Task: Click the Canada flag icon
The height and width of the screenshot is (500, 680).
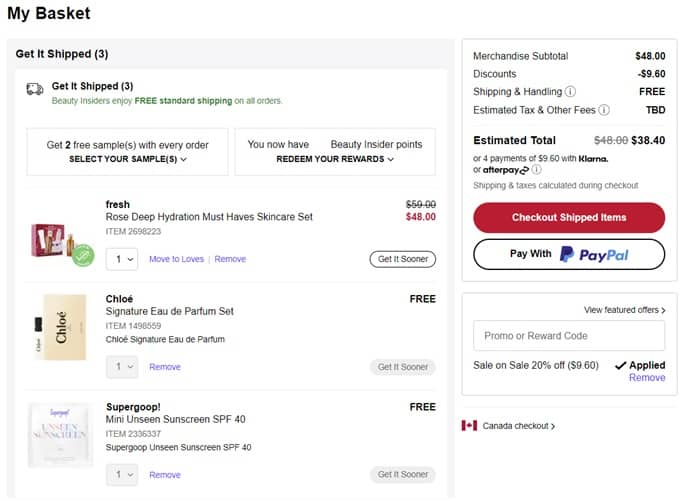Action: coord(469,426)
